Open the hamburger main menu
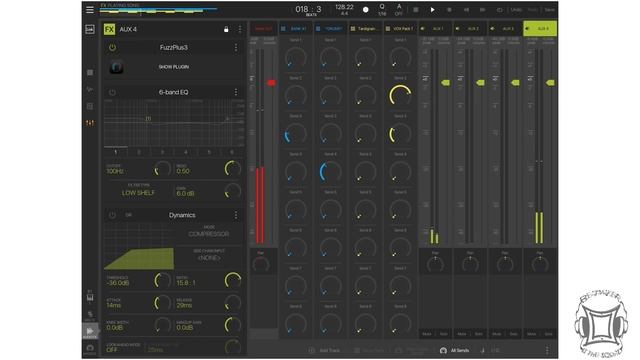Screen dimensions: 640x360 [x=90, y=9]
